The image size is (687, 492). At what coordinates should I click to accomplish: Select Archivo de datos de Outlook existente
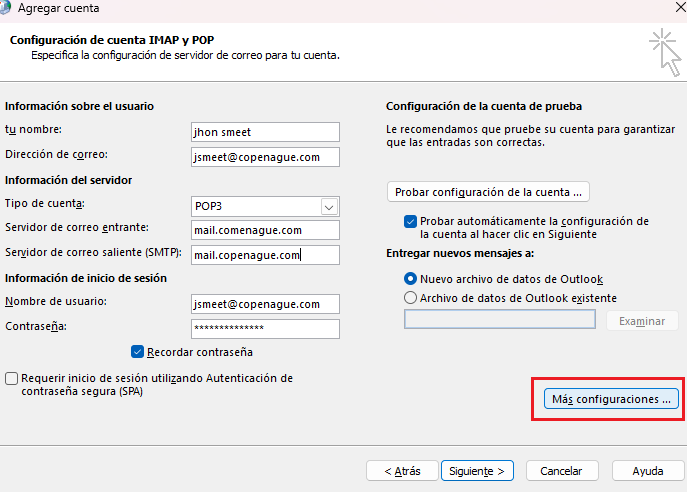tap(410, 298)
